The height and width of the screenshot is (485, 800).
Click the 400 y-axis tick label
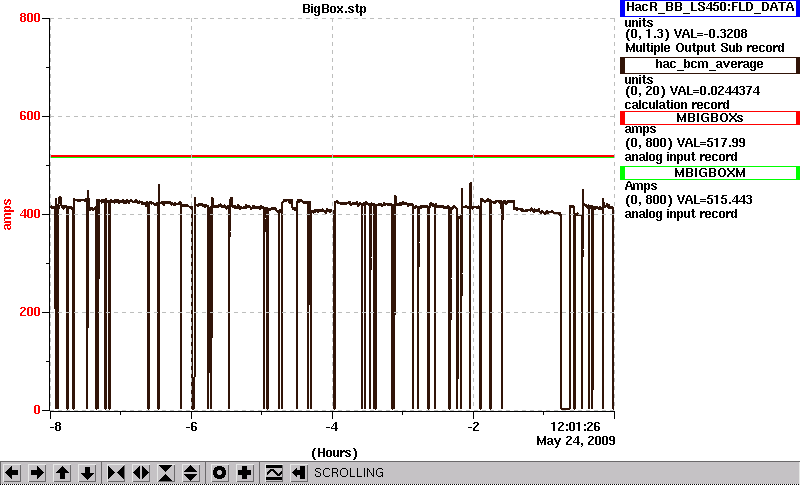[30, 214]
